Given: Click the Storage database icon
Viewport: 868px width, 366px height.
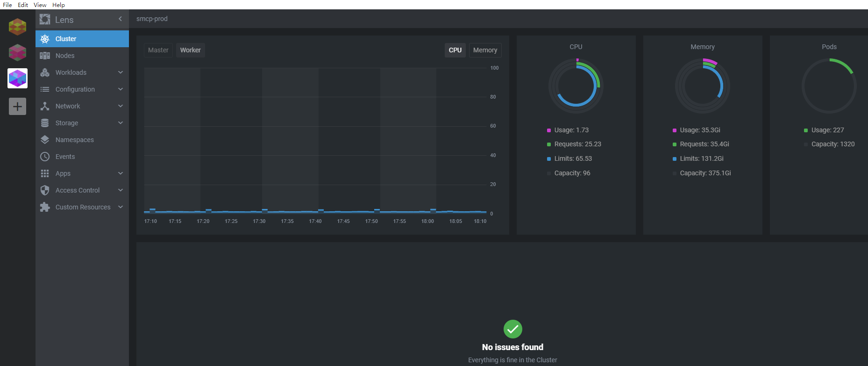Looking at the screenshot, I should (45, 123).
